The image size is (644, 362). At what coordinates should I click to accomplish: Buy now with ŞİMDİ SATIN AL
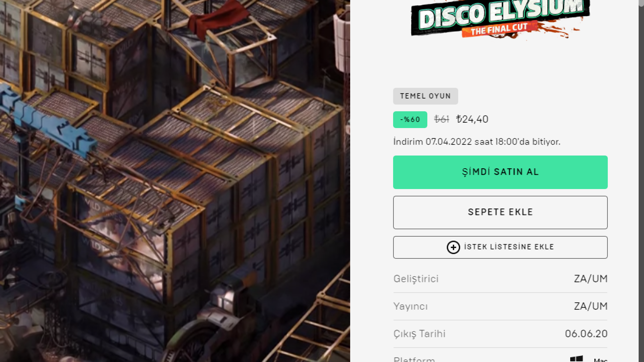[500, 172]
